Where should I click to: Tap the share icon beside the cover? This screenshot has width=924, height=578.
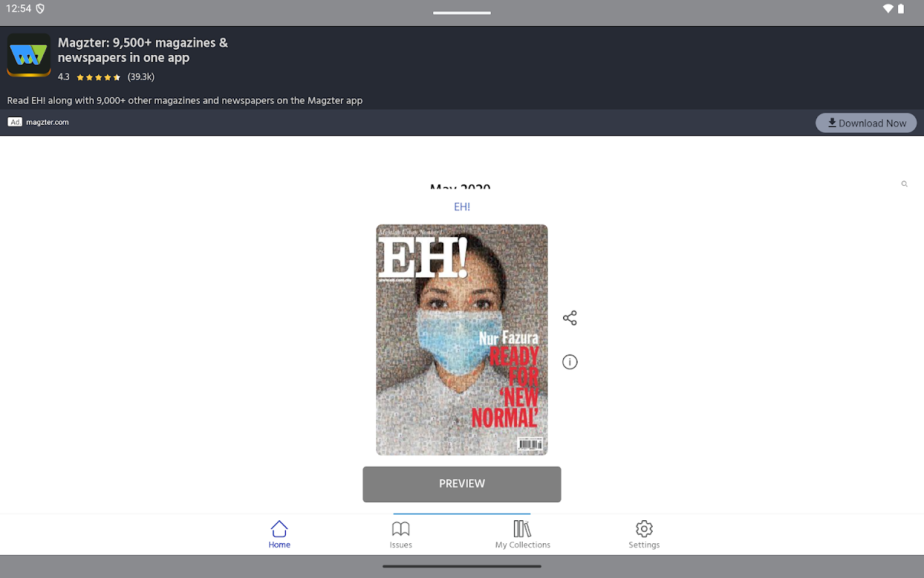point(570,318)
